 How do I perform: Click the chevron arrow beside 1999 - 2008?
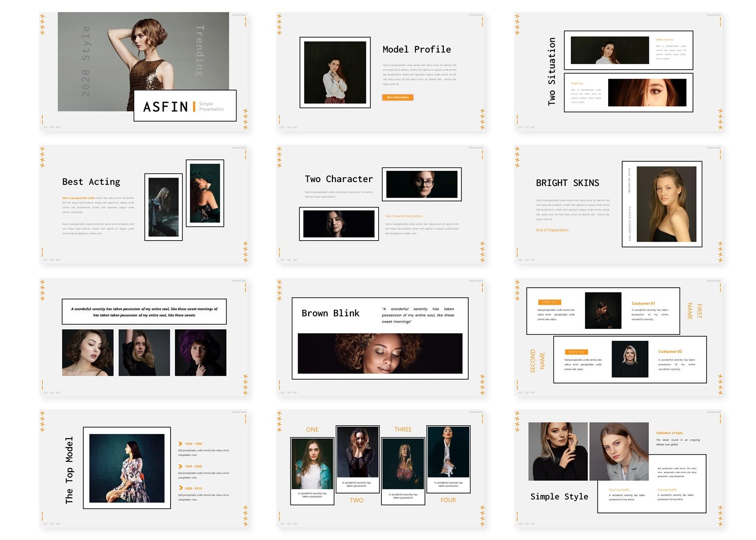(x=180, y=466)
